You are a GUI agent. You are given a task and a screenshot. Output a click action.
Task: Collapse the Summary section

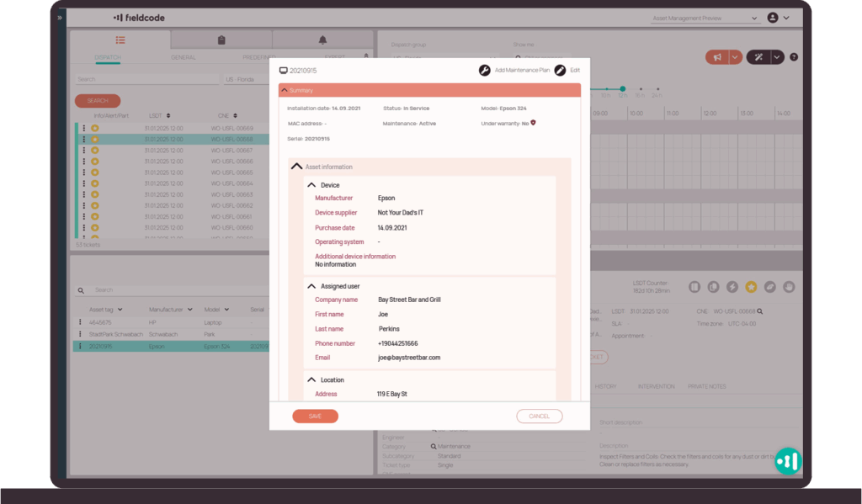coord(285,90)
